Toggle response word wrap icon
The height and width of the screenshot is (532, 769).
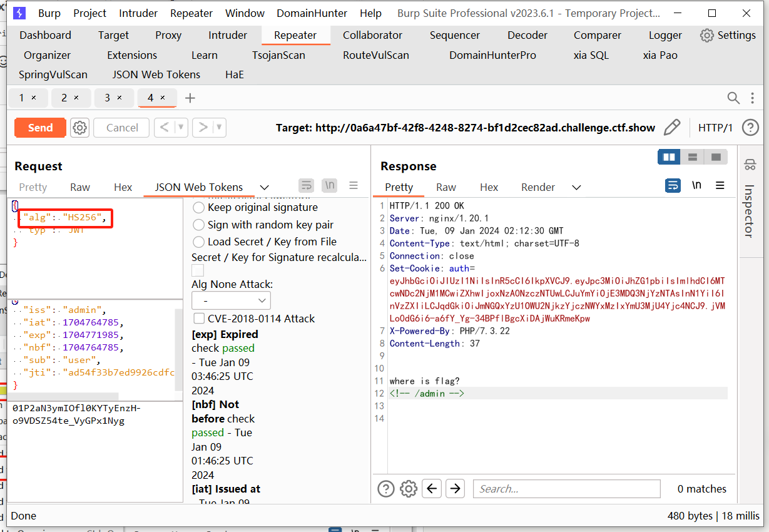click(x=673, y=186)
